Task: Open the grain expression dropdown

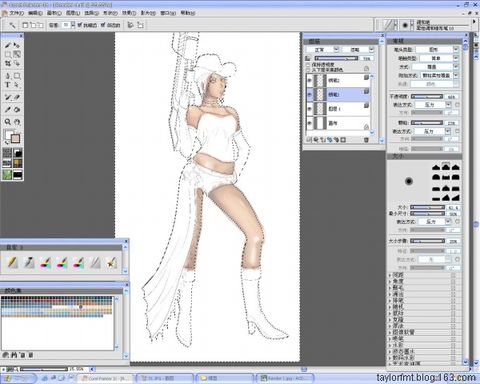Action: pyautogui.click(x=432, y=131)
